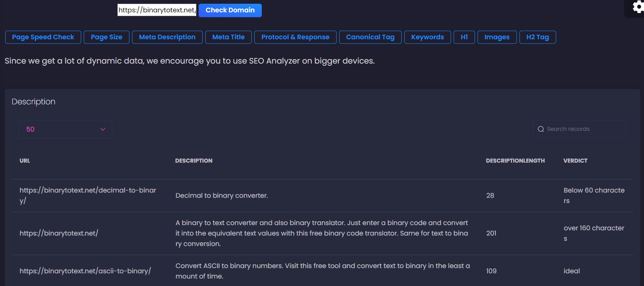Click the binarytotext.net/ascii-to-binary/ URL row
The image size is (644, 286).
click(85, 271)
